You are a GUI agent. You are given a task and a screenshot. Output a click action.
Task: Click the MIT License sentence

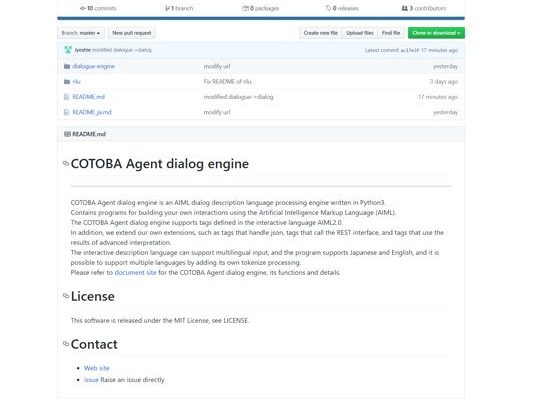click(160, 321)
